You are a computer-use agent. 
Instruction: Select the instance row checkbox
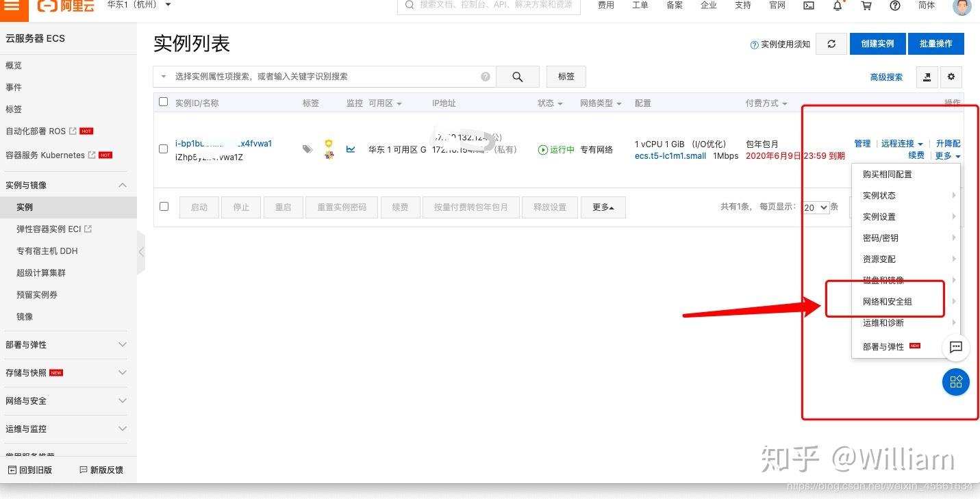(164, 149)
